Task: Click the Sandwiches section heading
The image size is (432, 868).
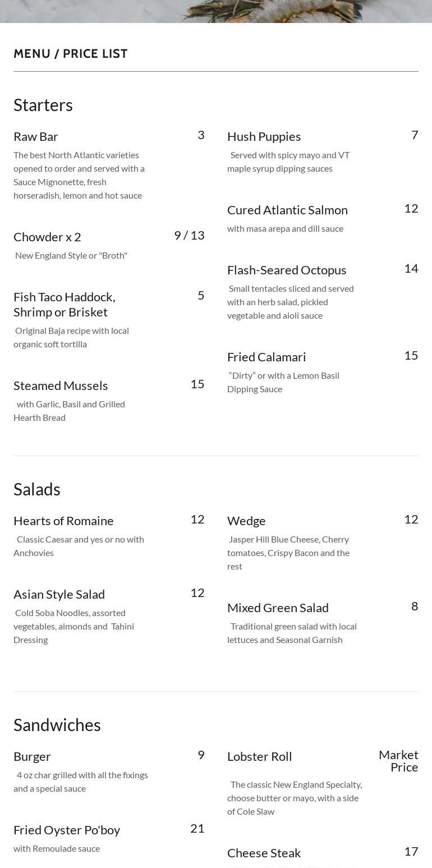Action: point(57,725)
